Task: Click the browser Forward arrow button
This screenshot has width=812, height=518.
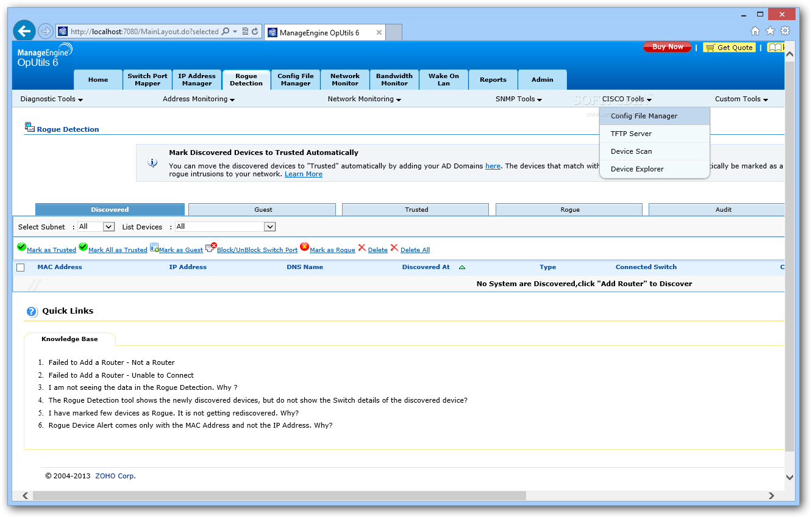Action: click(46, 31)
